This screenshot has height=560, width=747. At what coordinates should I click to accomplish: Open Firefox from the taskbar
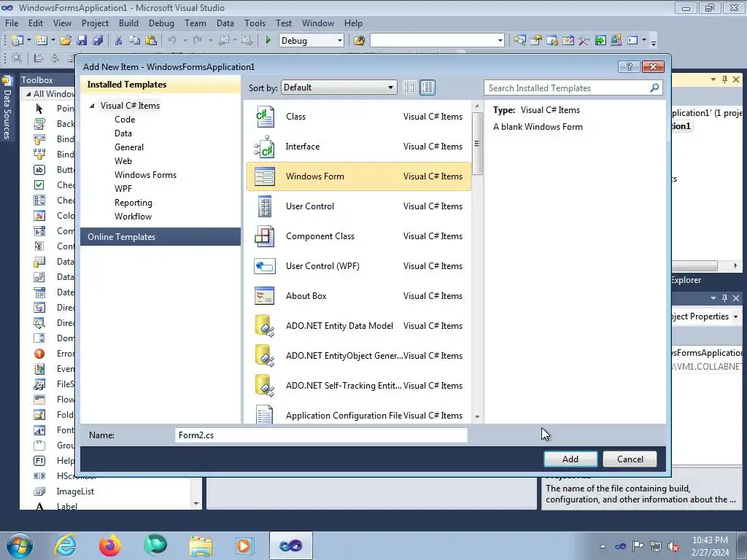tap(110, 545)
